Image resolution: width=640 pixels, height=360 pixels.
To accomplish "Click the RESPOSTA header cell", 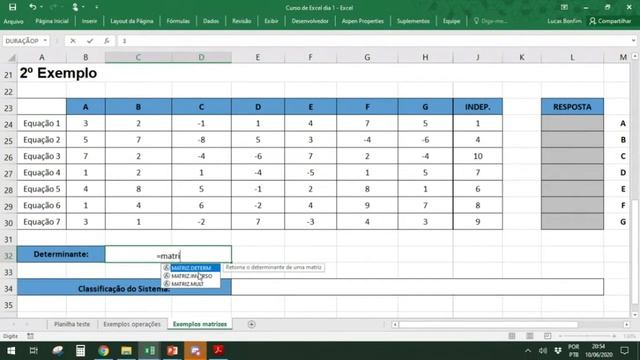I will (572, 107).
